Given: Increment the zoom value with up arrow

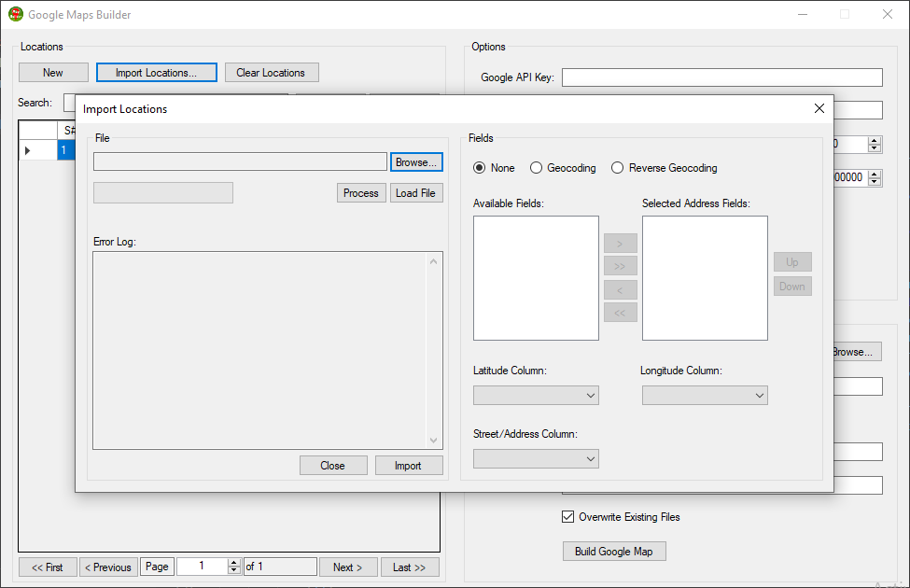Looking at the screenshot, I should pyautogui.click(x=875, y=141).
